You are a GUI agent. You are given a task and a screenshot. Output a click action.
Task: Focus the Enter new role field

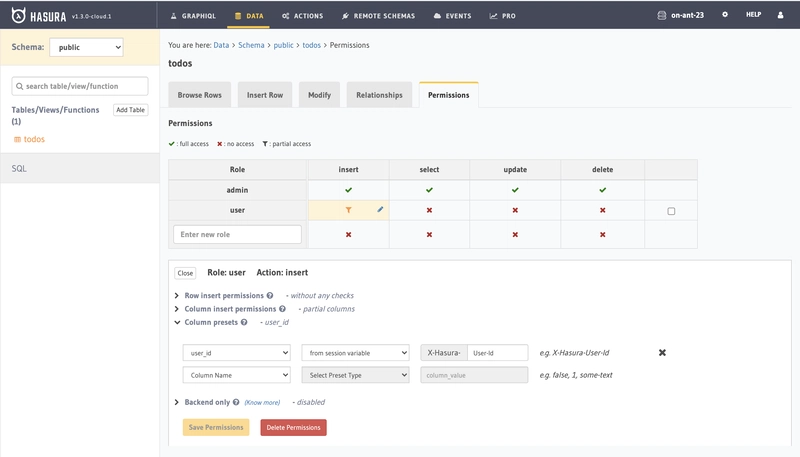[237, 235]
